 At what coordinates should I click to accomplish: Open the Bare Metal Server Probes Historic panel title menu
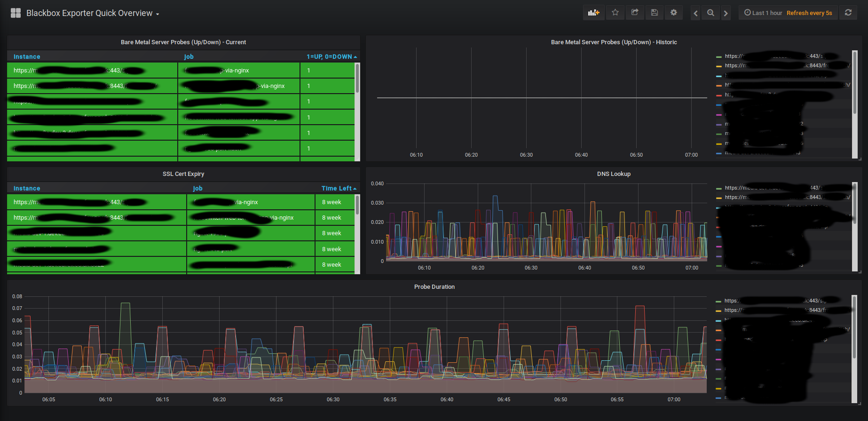point(614,42)
